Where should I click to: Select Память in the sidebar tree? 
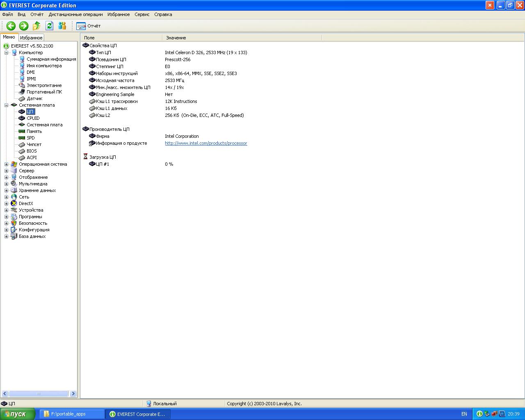click(x=34, y=131)
